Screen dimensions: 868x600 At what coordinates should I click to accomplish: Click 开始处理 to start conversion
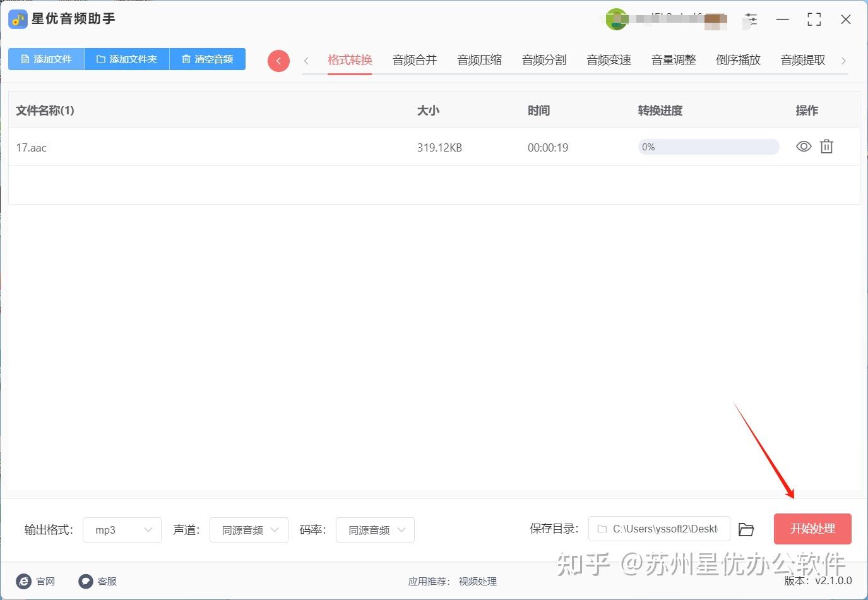point(812,529)
